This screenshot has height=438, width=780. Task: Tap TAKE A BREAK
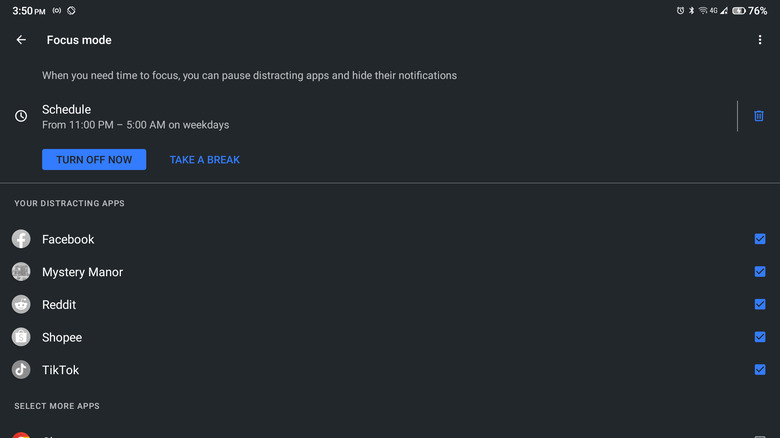point(205,160)
